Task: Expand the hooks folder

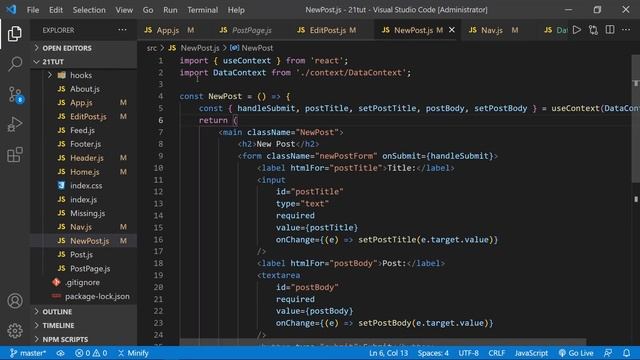Action: pos(84,75)
